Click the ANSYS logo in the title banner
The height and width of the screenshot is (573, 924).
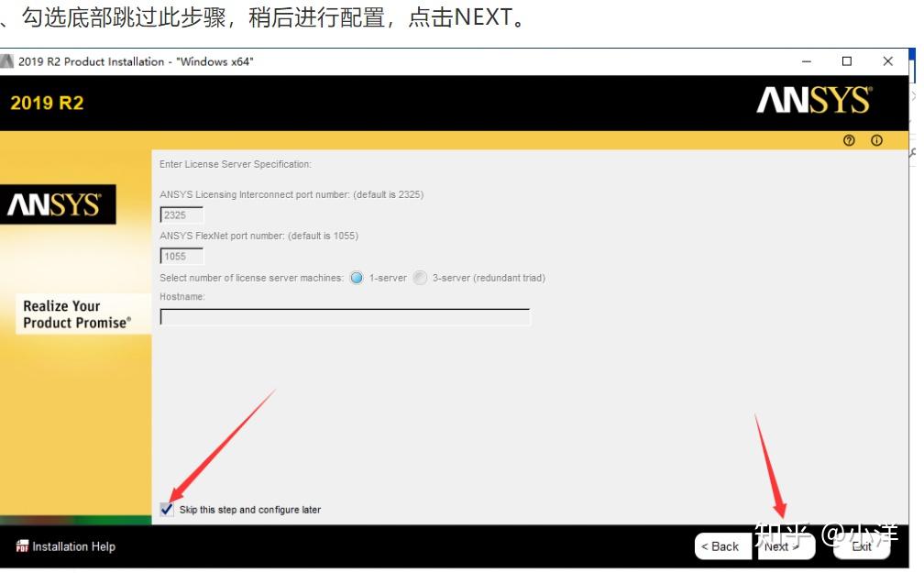814,100
